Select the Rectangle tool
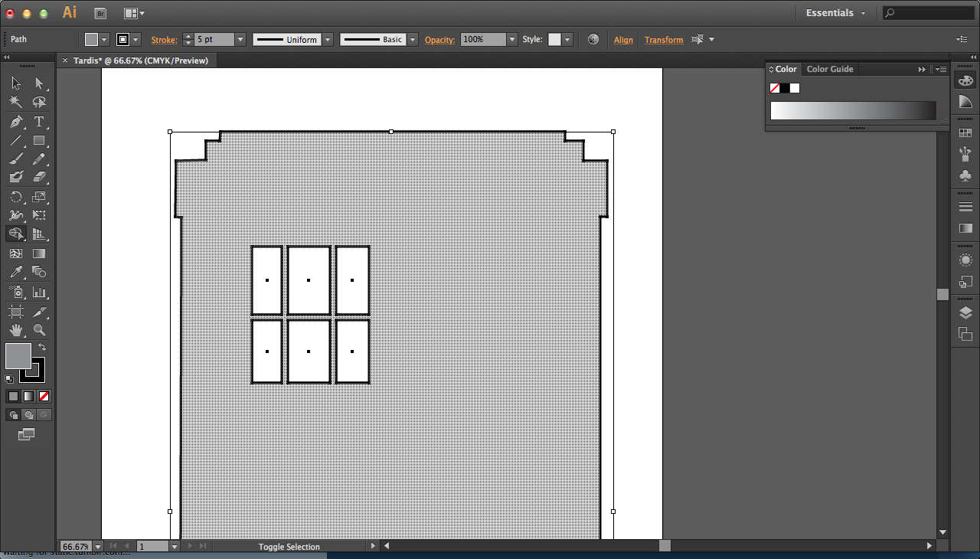This screenshot has width=980, height=559. point(39,141)
